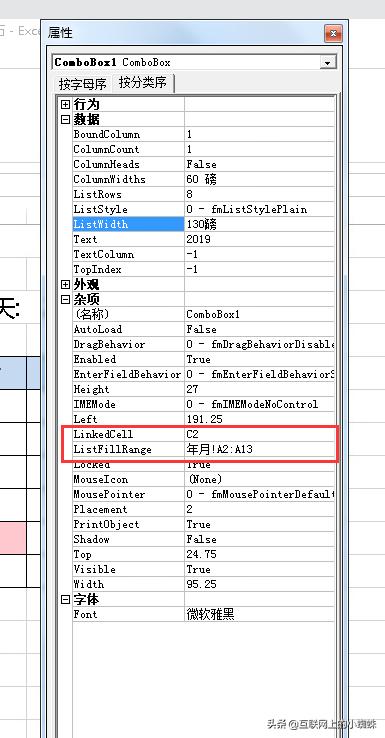Image resolution: width=385 pixels, height=738 pixels.
Task: Click the DragBehavior value field
Action: point(259,345)
